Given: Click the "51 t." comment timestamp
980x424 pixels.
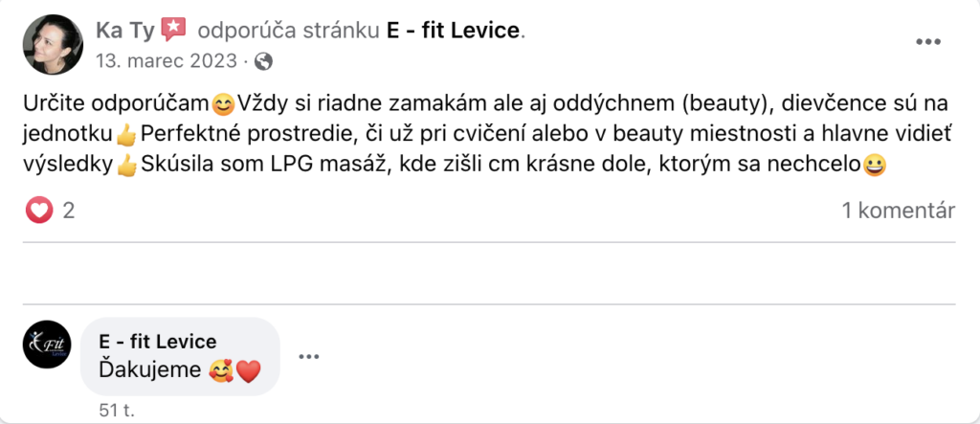Looking at the screenshot, I should pos(117,411).
